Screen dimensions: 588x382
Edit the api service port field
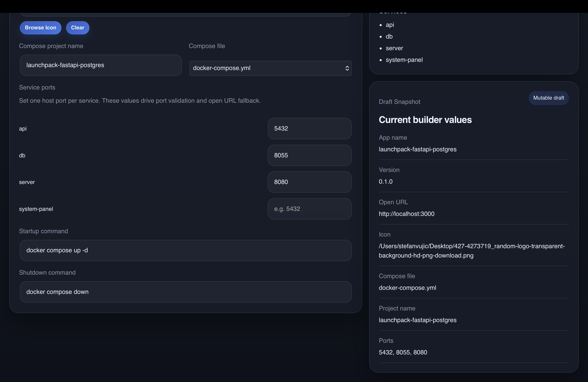point(309,129)
